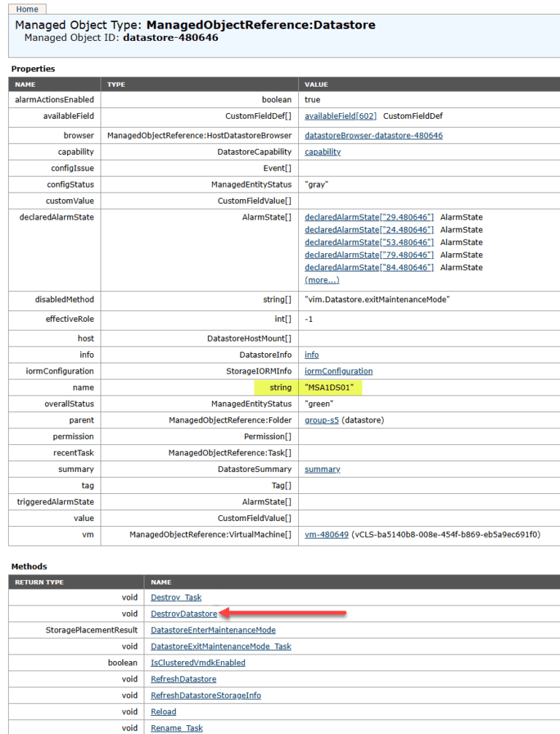This screenshot has width=560, height=734.
Task: Open RefreshDatastoreStorageInfo method
Action: tap(206, 695)
